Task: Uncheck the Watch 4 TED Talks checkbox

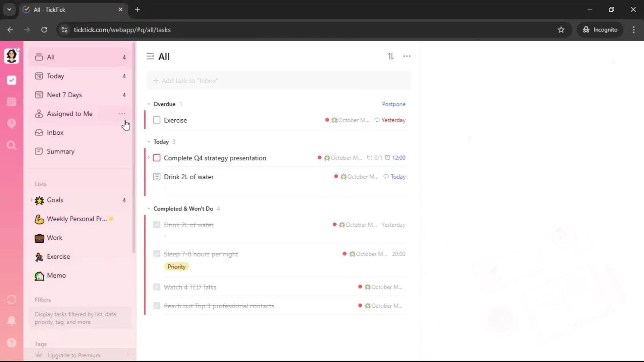Action: click(157, 287)
